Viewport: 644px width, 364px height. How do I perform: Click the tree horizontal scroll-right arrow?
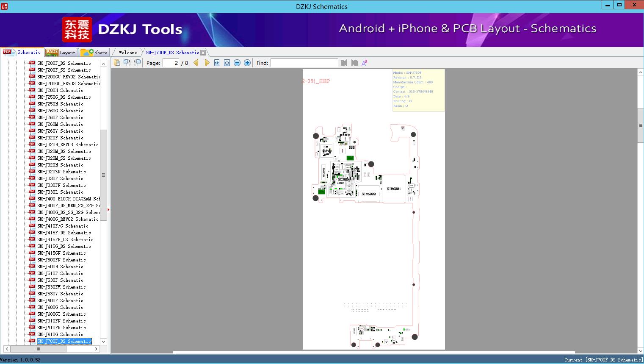(96, 349)
